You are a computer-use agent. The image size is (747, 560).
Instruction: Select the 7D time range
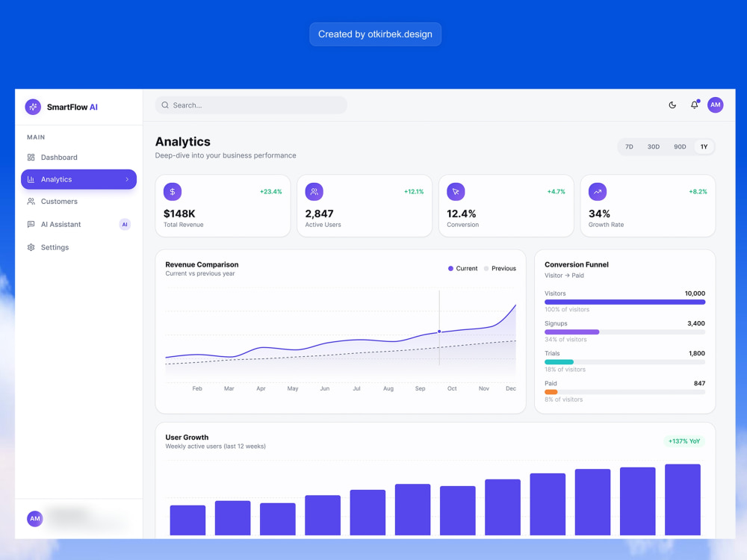tap(629, 146)
